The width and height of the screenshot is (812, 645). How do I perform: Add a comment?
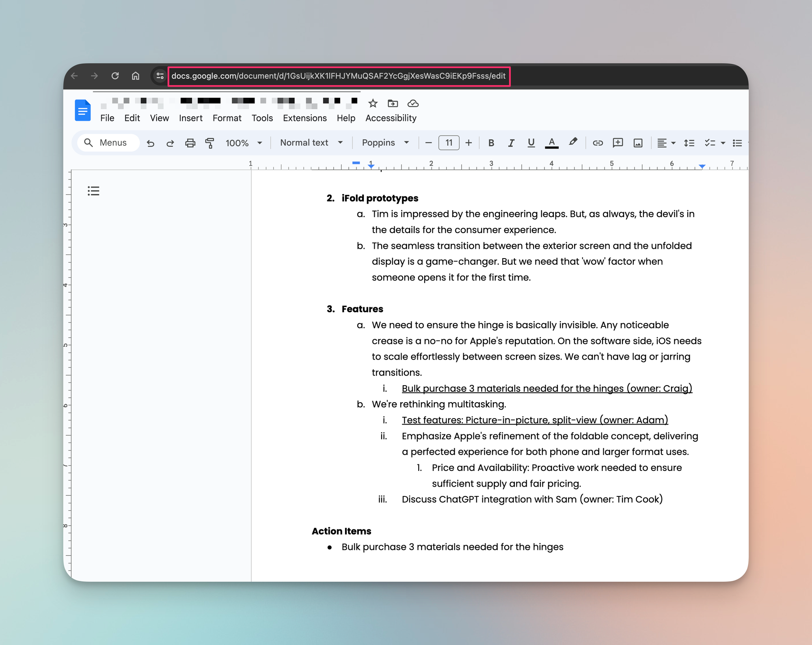(x=618, y=143)
